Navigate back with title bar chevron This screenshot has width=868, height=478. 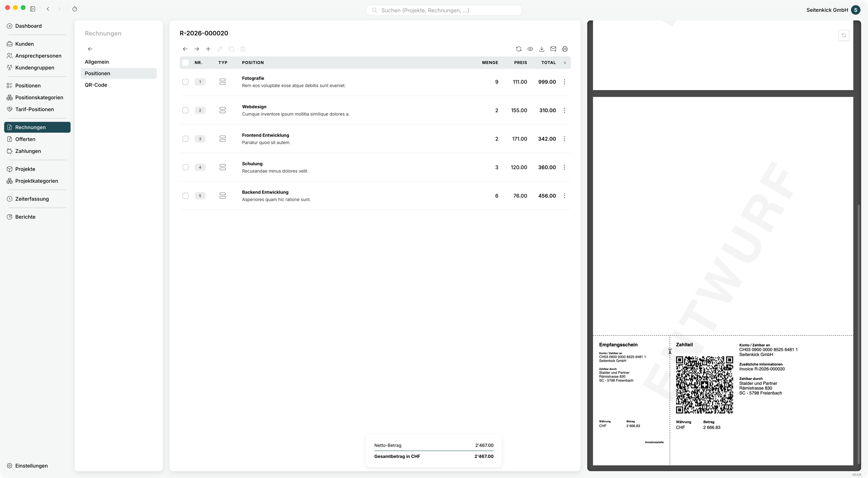[x=48, y=9]
